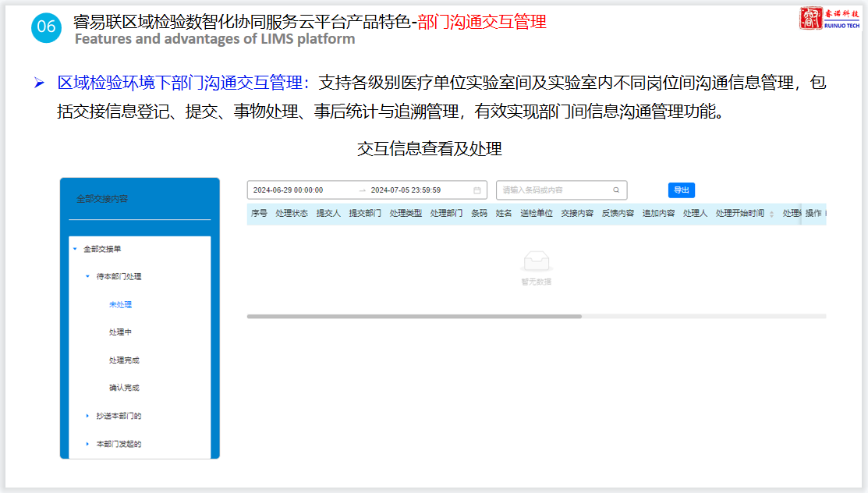
Task: Choose 确认完成 in the tree
Action: 124,388
